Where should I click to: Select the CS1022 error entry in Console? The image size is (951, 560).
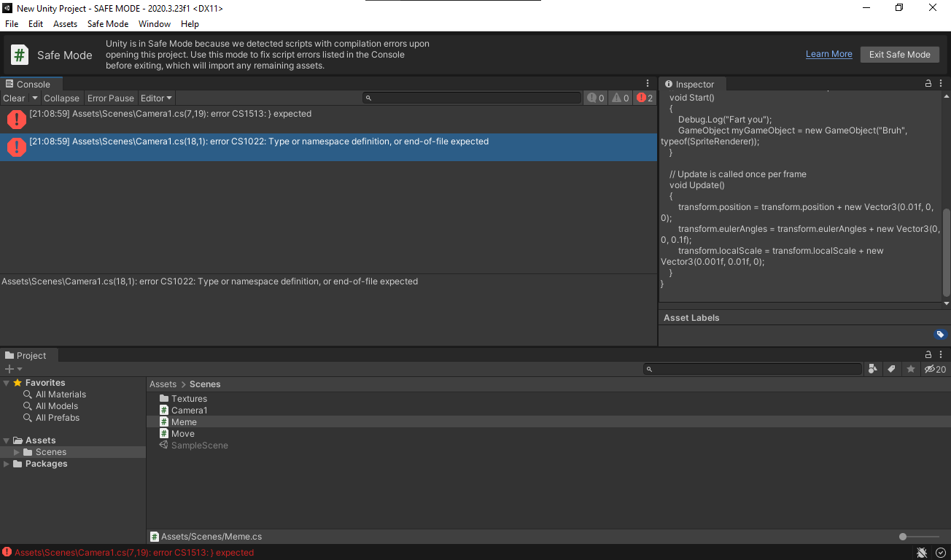328,147
